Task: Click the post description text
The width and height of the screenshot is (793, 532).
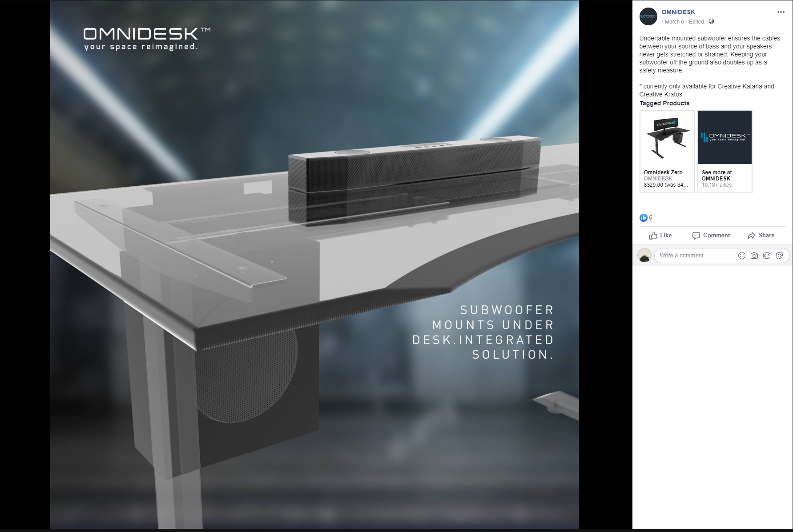Action: point(710,54)
